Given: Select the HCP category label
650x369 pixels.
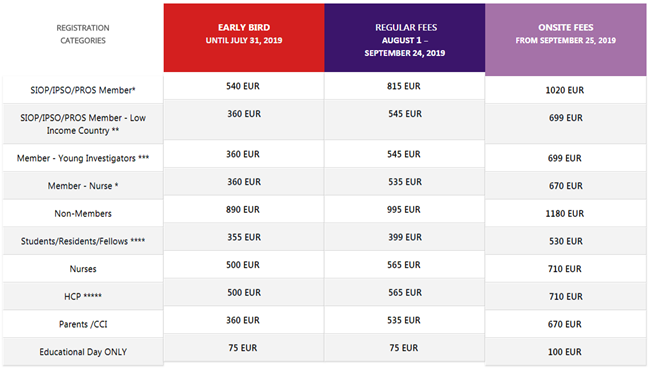Looking at the screenshot, I should (83, 296).
